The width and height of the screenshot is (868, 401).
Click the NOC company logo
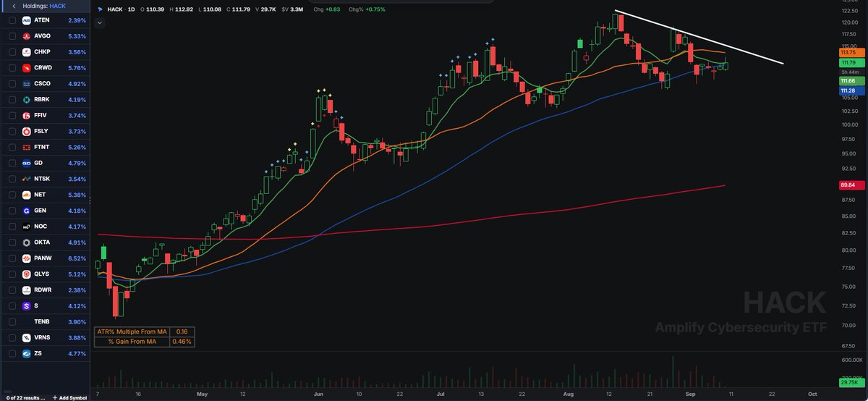coord(26,227)
